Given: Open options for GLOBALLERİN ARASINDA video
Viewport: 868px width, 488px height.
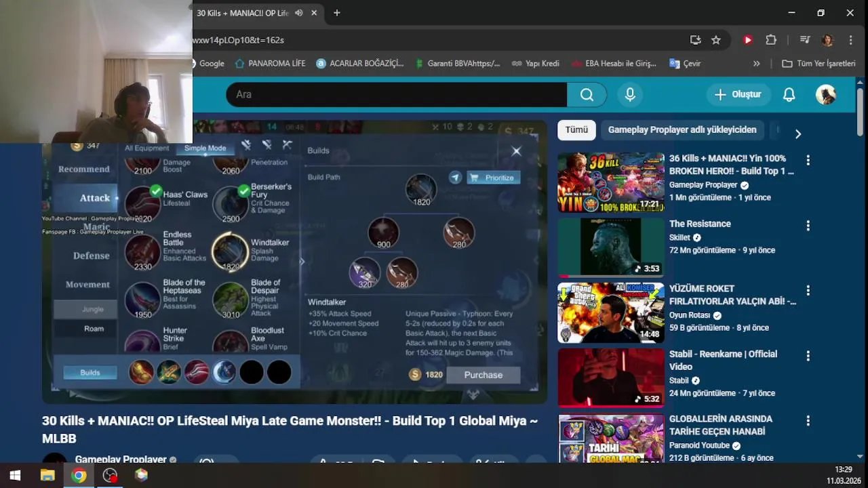Looking at the screenshot, I should (x=808, y=421).
